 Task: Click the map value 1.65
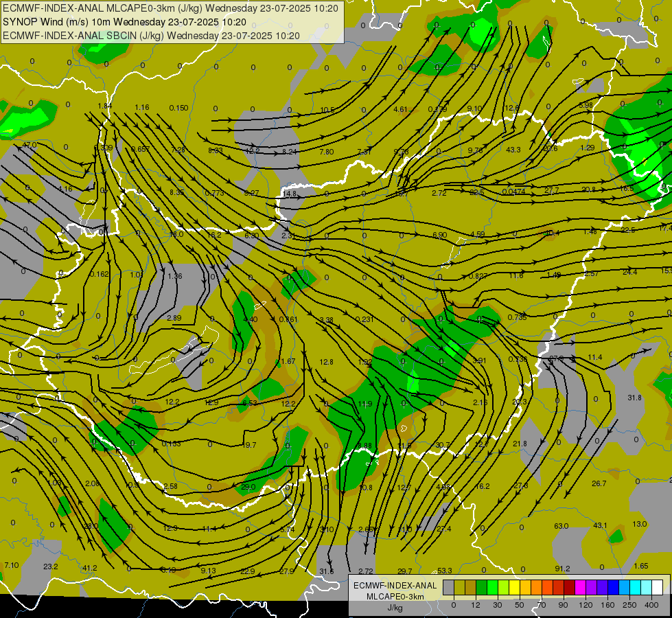coord(641,566)
